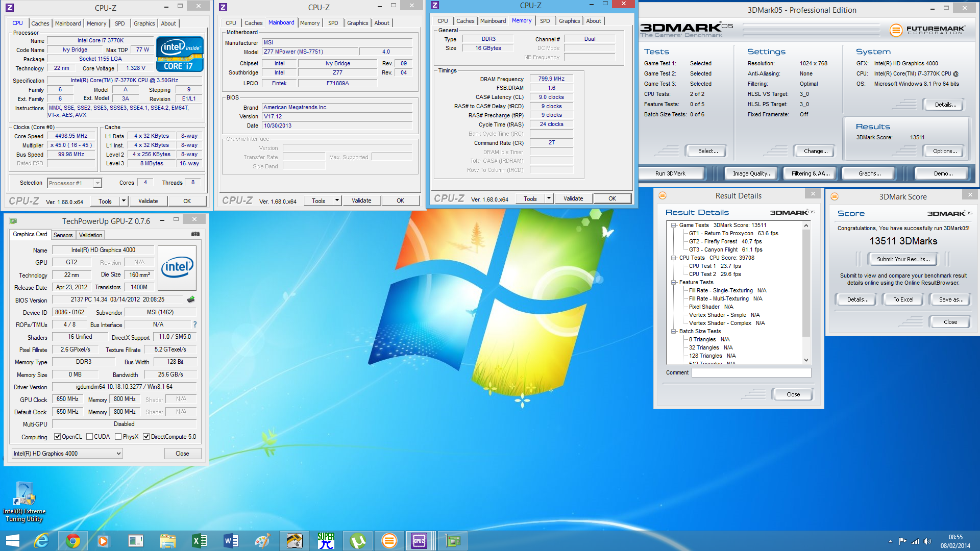The image size is (980, 551).
Task: Toggle the CUDA checkbox
Action: (90, 437)
